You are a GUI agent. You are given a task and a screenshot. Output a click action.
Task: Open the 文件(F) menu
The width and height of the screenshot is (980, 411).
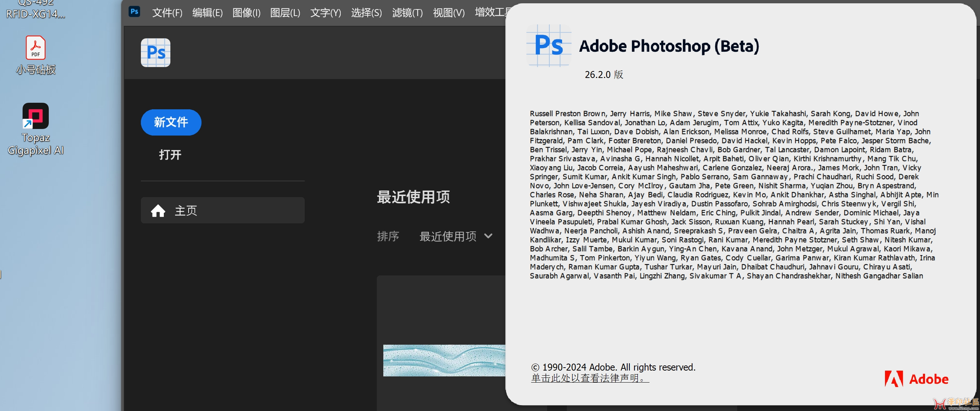[x=167, y=13]
